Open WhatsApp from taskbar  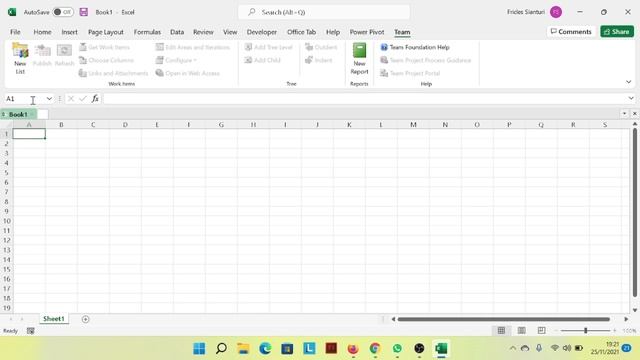397,349
